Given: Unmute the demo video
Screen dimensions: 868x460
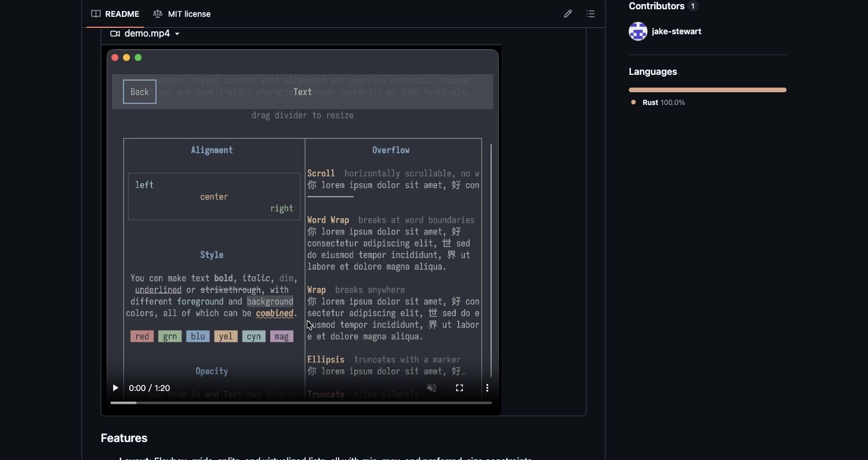Looking at the screenshot, I should tap(431, 388).
